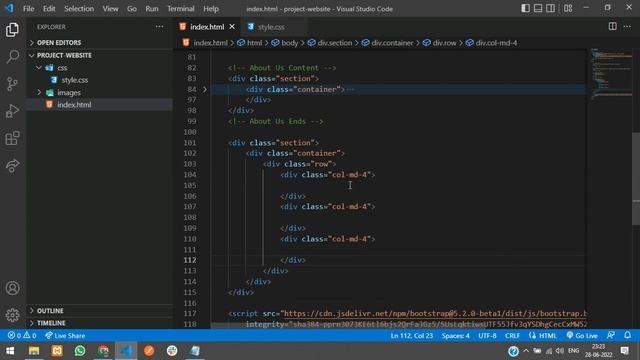Click the index.html breadcrumb
The width and height of the screenshot is (640, 360).
(210, 43)
